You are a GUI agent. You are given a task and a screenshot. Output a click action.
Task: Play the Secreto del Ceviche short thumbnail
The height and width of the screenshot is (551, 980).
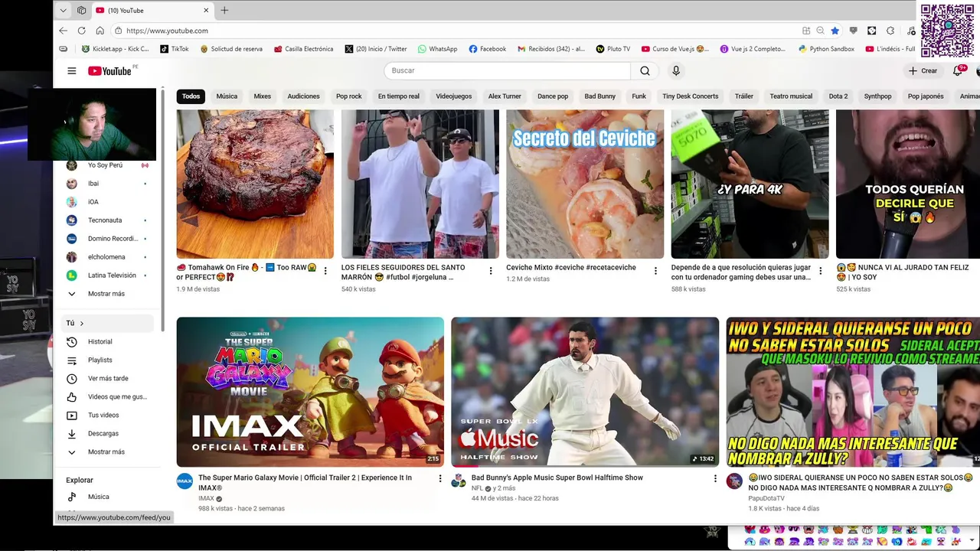coord(585,184)
